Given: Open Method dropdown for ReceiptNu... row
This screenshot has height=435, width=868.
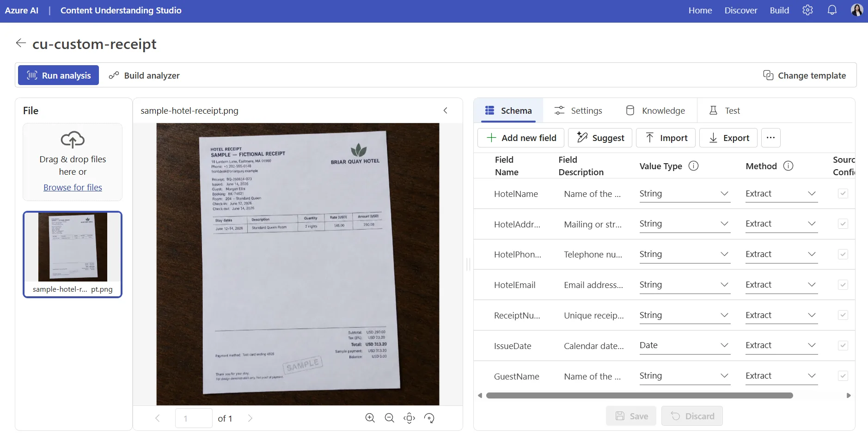Looking at the screenshot, I should point(782,315).
